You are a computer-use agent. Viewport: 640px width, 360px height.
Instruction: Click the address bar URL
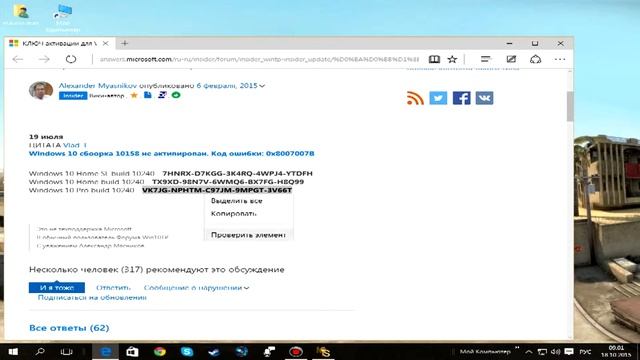[259, 59]
